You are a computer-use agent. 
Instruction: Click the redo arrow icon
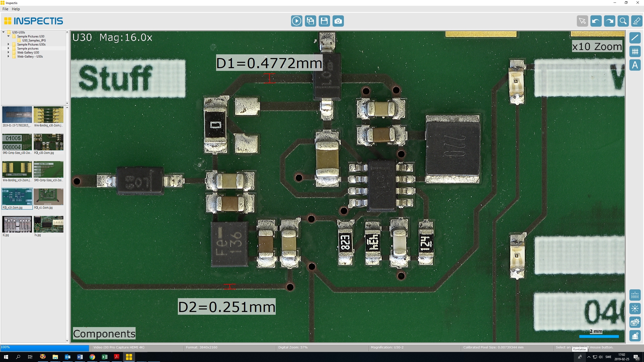tap(610, 21)
